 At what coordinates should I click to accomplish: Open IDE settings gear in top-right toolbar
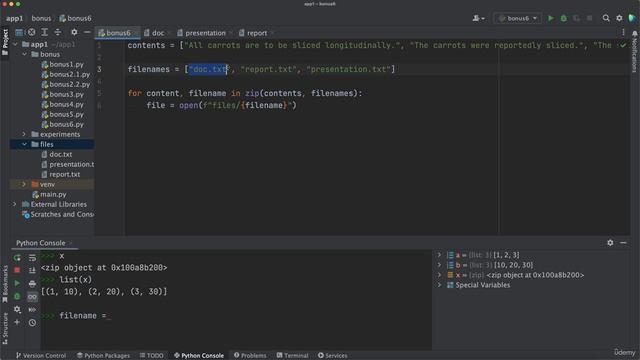pos(619,18)
